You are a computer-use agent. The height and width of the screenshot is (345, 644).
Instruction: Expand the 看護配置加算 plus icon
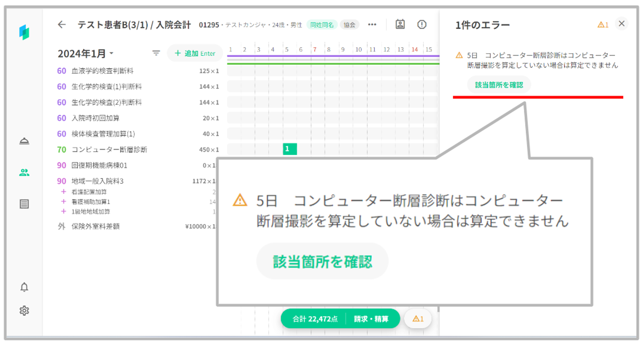click(x=63, y=192)
